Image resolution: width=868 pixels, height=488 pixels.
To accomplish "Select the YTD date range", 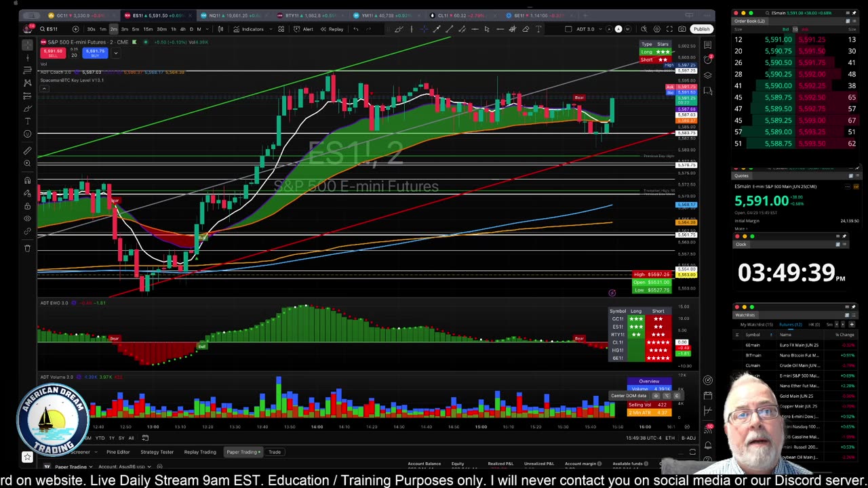I will (100, 438).
